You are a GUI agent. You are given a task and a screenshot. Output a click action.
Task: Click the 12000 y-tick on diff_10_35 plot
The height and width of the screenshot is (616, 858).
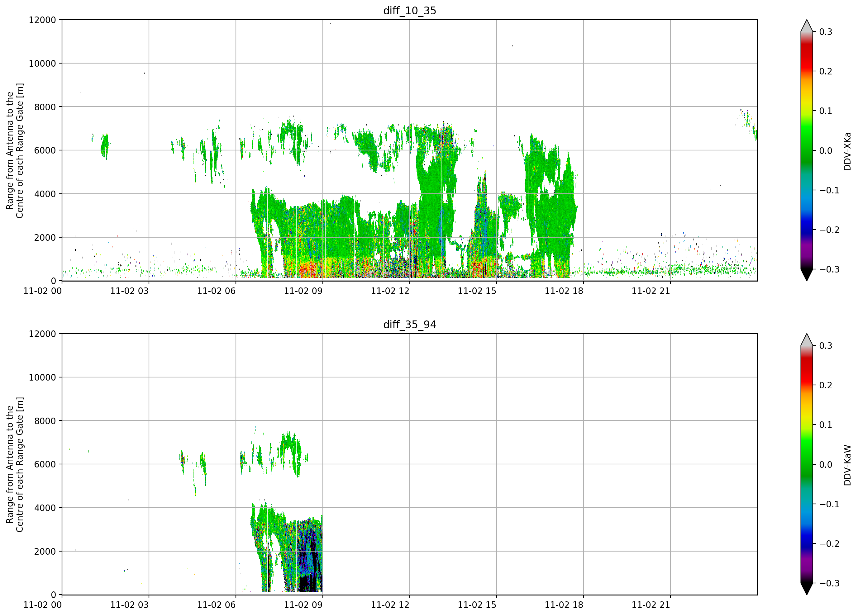point(42,20)
